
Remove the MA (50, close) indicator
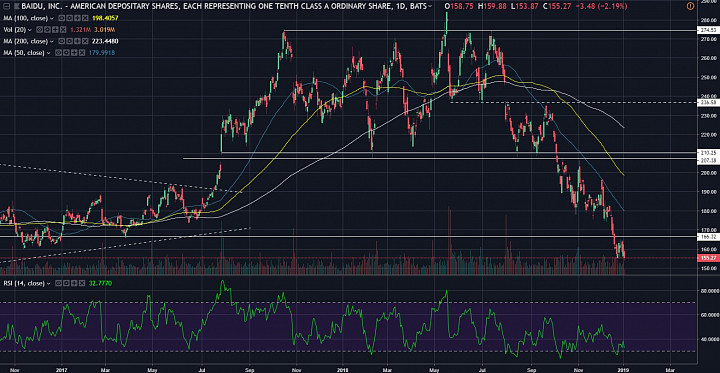(x=82, y=53)
